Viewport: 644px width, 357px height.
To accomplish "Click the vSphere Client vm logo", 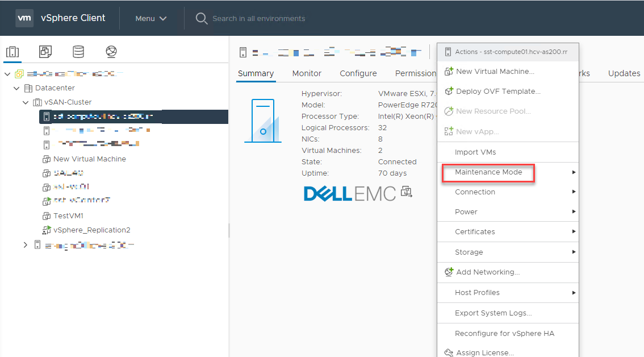I will click(x=24, y=18).
